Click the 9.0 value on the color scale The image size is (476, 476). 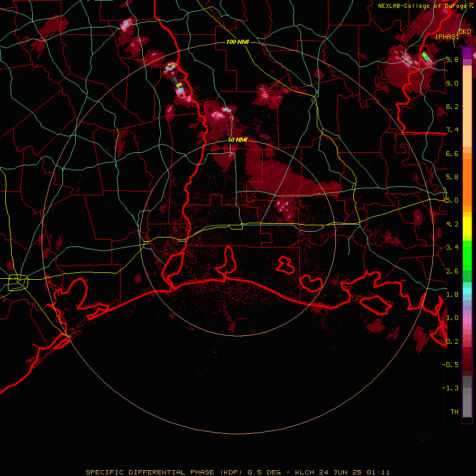452,83
